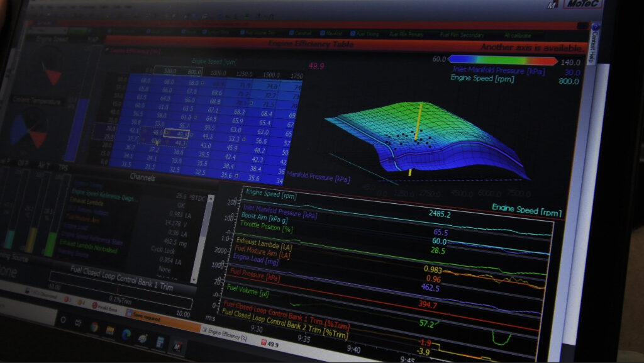Click the Manifold Pressure [kPa] axis label
644x363 pixels.
tap(318, 177)
